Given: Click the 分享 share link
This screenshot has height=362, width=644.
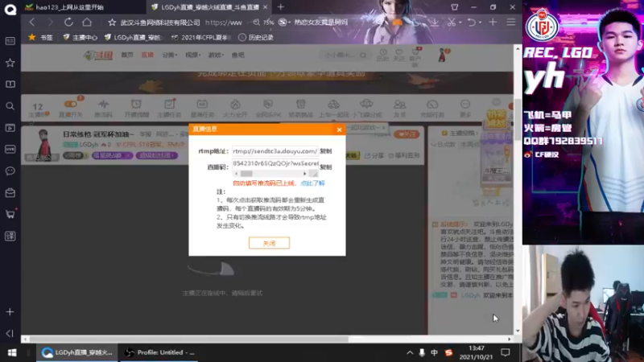Looking at the screenshot, I should click(374, 155).
